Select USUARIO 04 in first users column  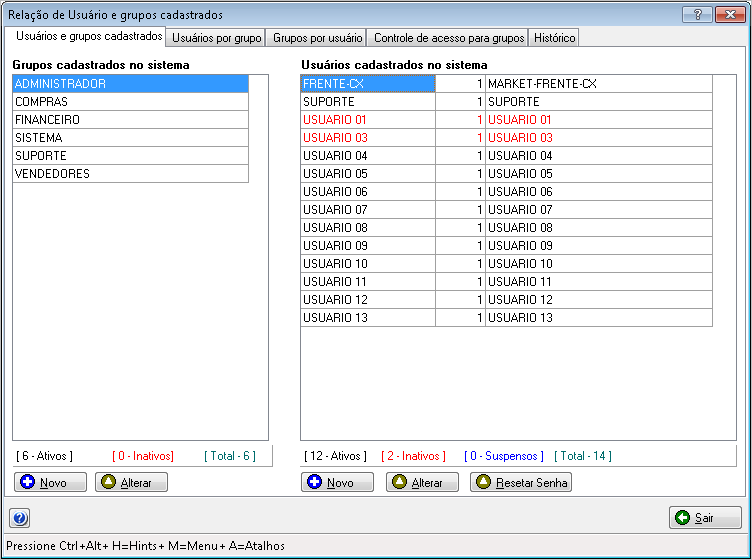tap(368, 155)
